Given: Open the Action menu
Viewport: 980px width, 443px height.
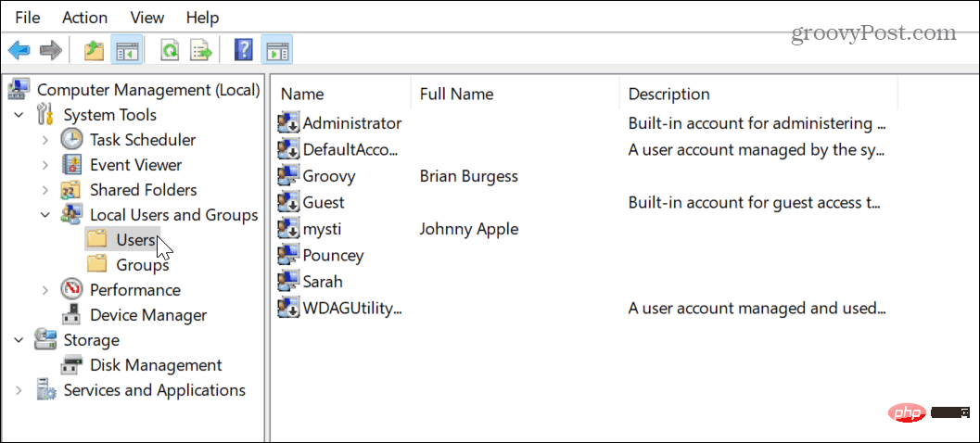Looking at the screenshot, I should [85, 19].
